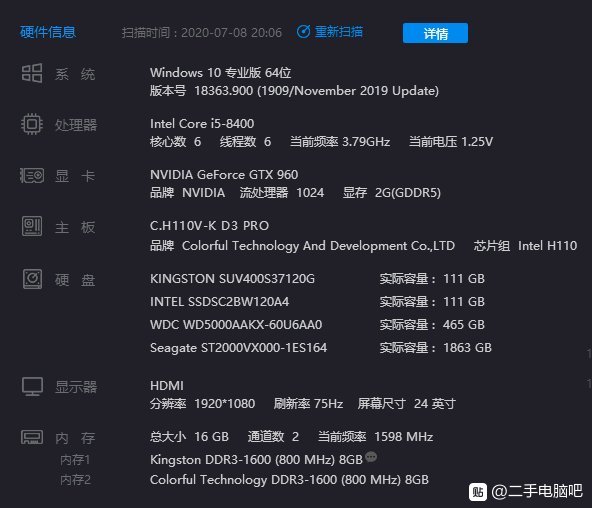
Task: Select the Intel Core i5-8400 text
Action: pyautogui.click(x=202, y=123)
